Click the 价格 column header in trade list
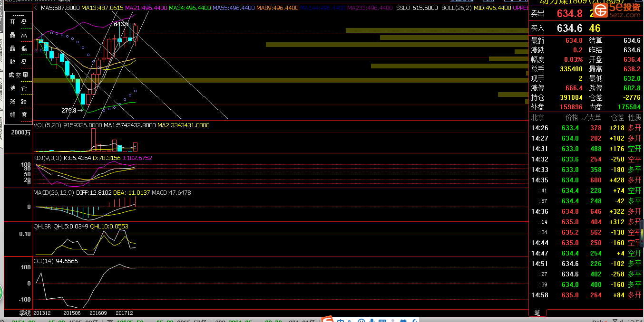The height and width of the screenshot is (322, 644). tap(571, 117)
